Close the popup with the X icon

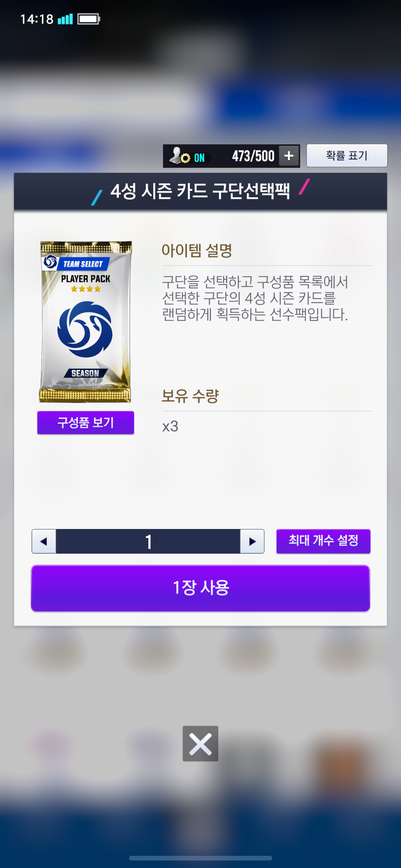pyautogui.click(x=200, y=743)
